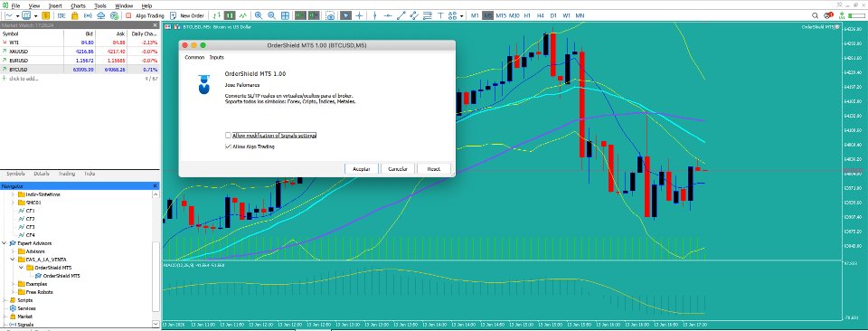Select the Trading tab in Market Watch
The image size is (868, 331).
pyautogui.click(x=66, y=174)
